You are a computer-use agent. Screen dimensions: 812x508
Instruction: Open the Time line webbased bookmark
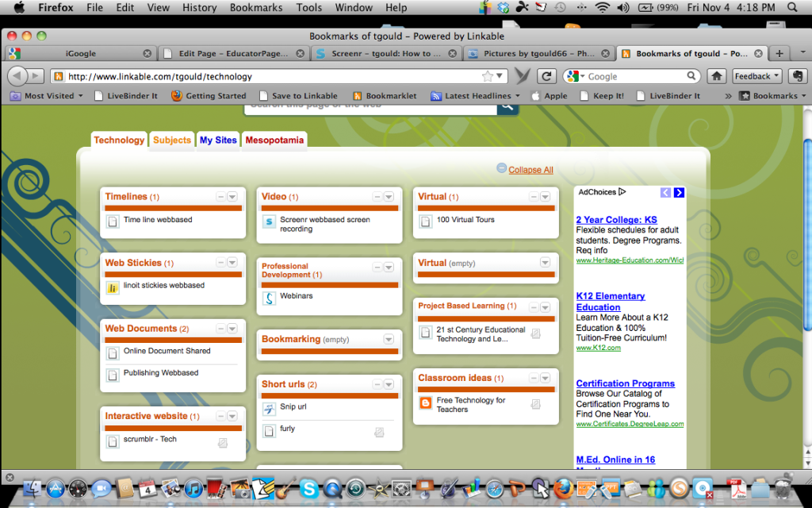158,220
